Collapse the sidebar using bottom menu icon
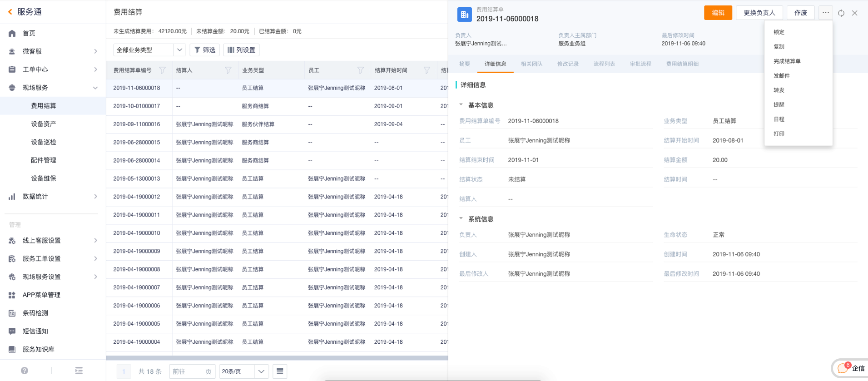Image resolution: width=868 pixels, height=381 pixels. click(79, 371)
